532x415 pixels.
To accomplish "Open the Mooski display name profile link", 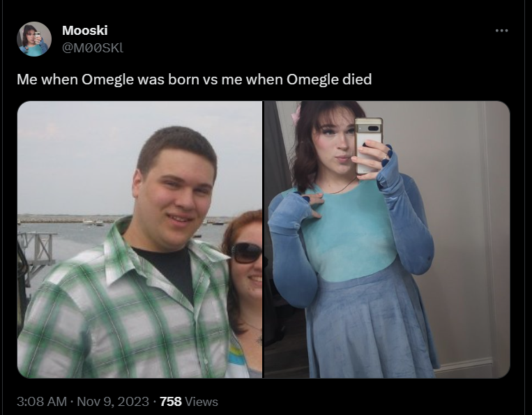I will pos(85,30).
